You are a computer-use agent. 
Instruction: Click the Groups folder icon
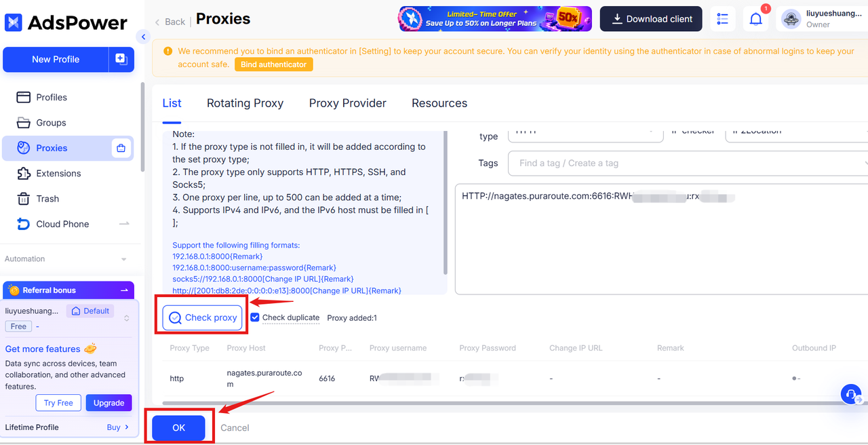tap(24, 123)
